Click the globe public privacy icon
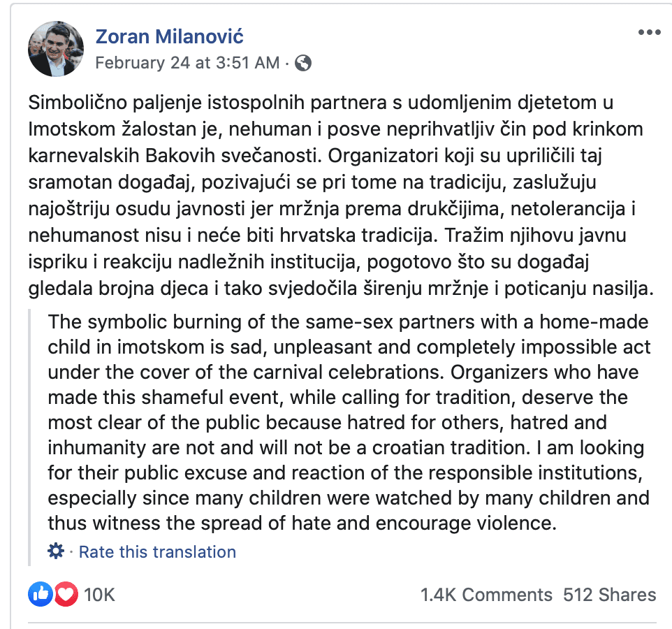Viewport: 672px width, 629px height. pos(303,63)
